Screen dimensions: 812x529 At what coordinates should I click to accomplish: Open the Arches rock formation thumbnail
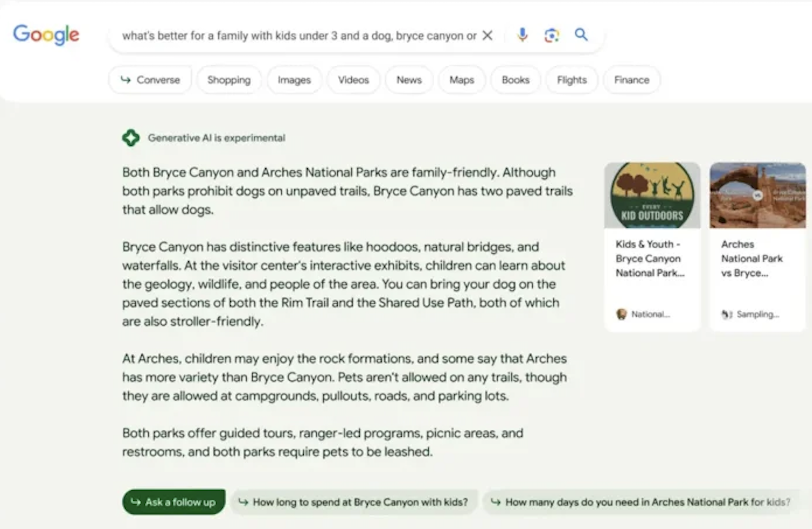[x=757, y=195]
